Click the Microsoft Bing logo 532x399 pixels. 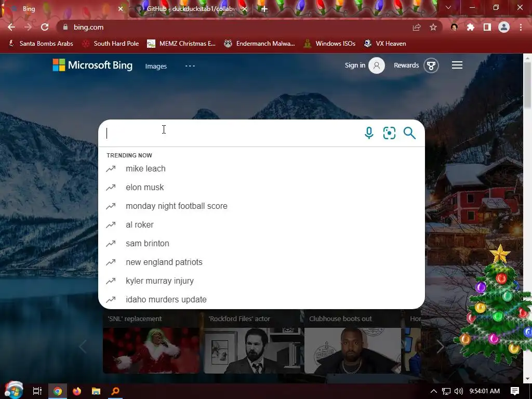click(x=92, y=65)
